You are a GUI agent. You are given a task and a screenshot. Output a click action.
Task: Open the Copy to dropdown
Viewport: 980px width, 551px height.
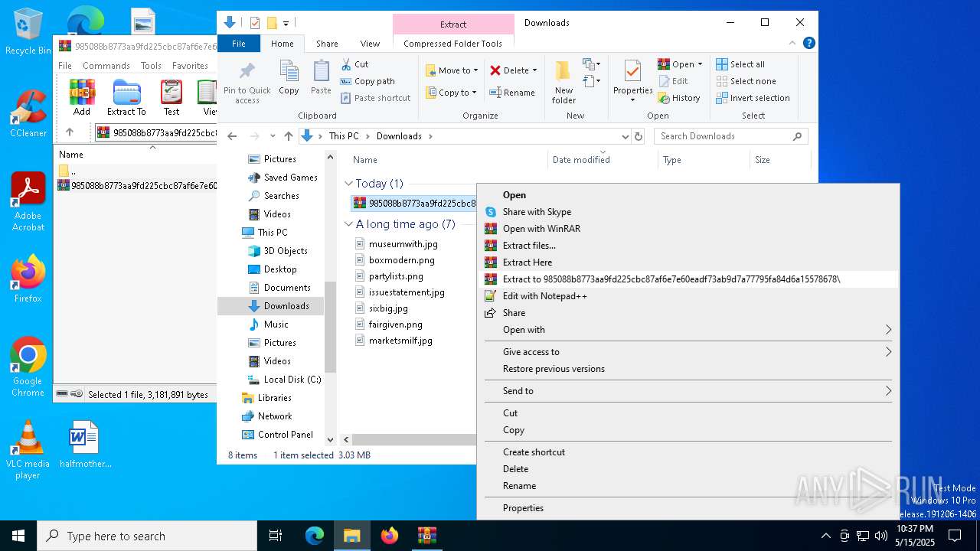[x=451, y=93]
